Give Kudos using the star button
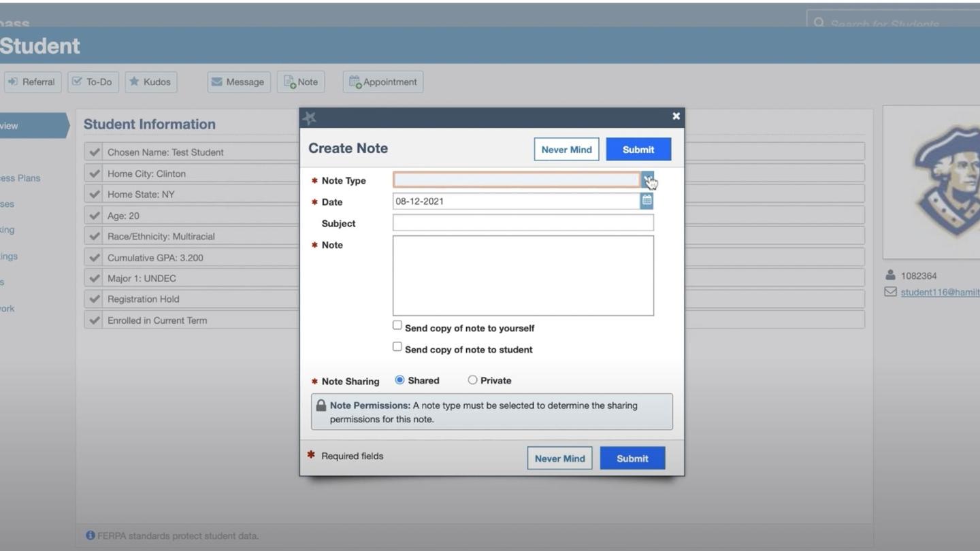The image size is (980, 551). point(151,82)
